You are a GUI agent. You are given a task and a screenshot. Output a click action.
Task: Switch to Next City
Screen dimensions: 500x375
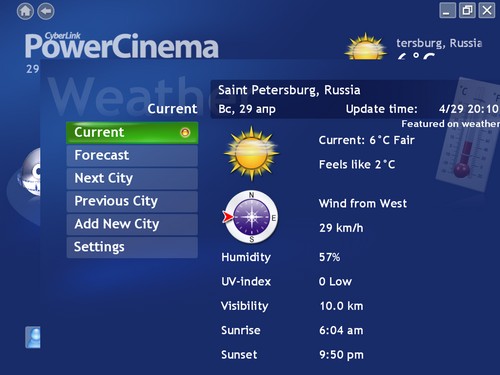[132, 179]
